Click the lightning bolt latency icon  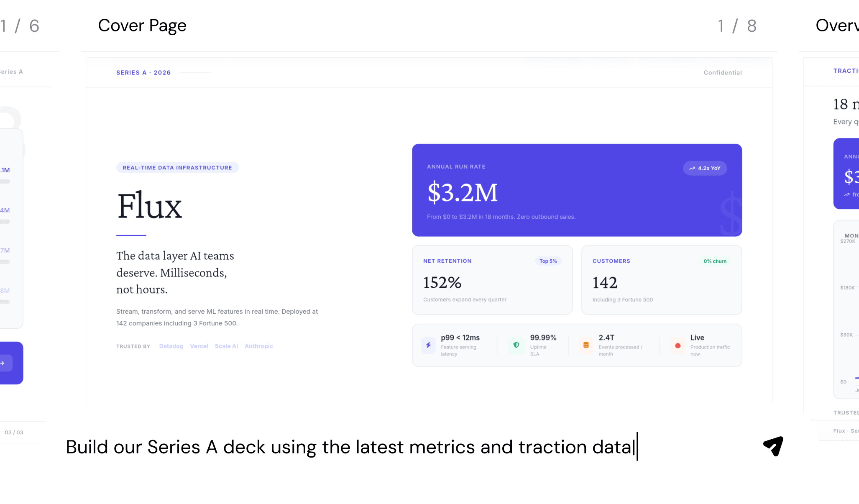point(428,345)
